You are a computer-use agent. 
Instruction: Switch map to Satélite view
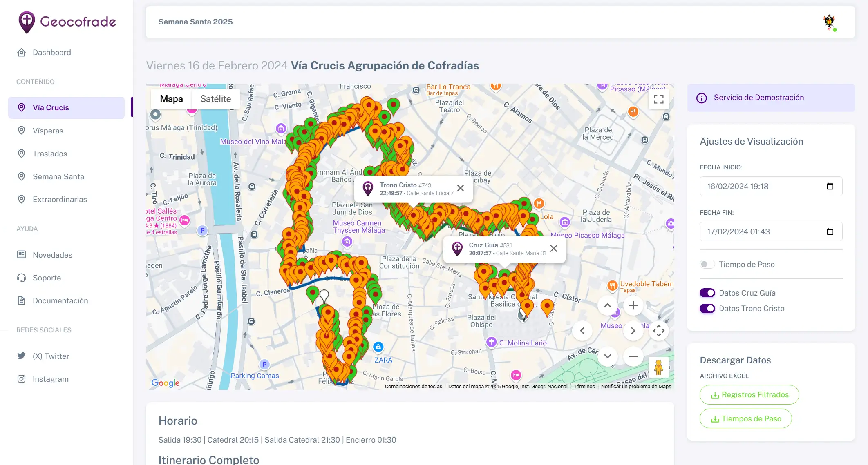click(215, 99)
